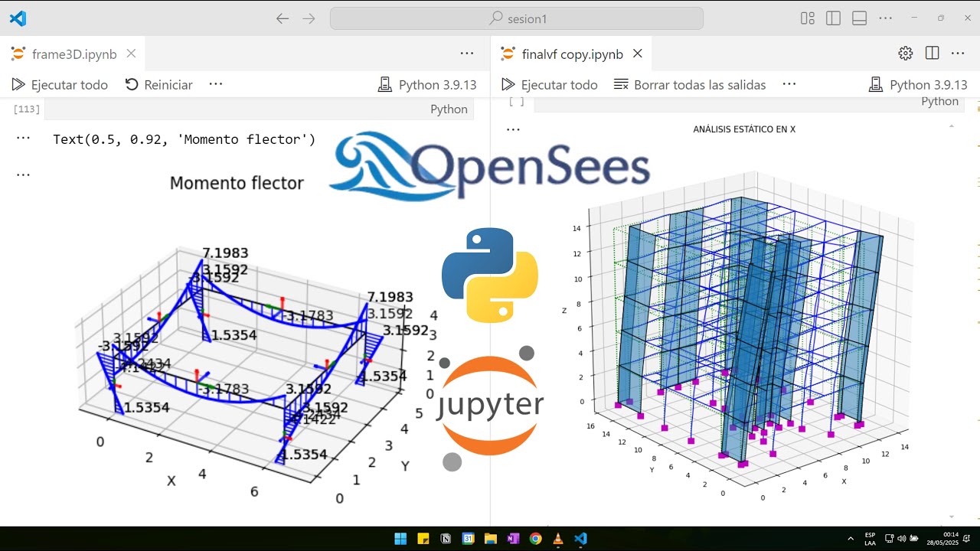Open Google Chrome from taskbar
Image resolution: width=980 pixels, height=551 pixels.
tap(535, 539)
